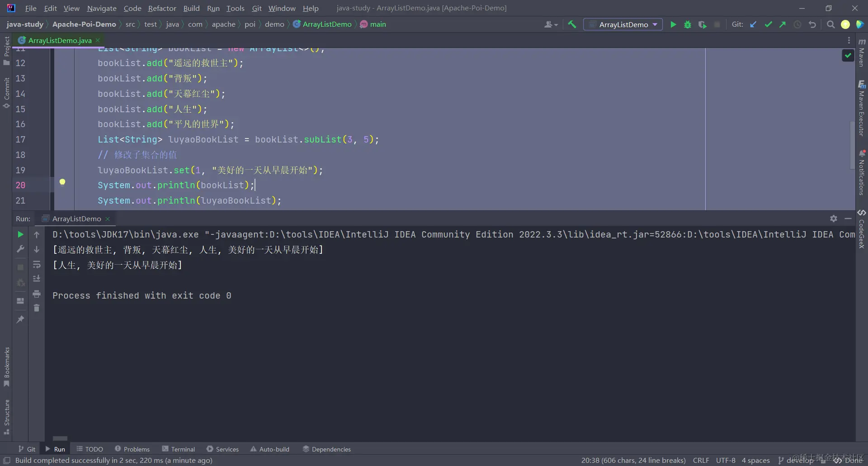
Task: Roll back changes with the undo arrow icon
Action: (x=812, y=24)
